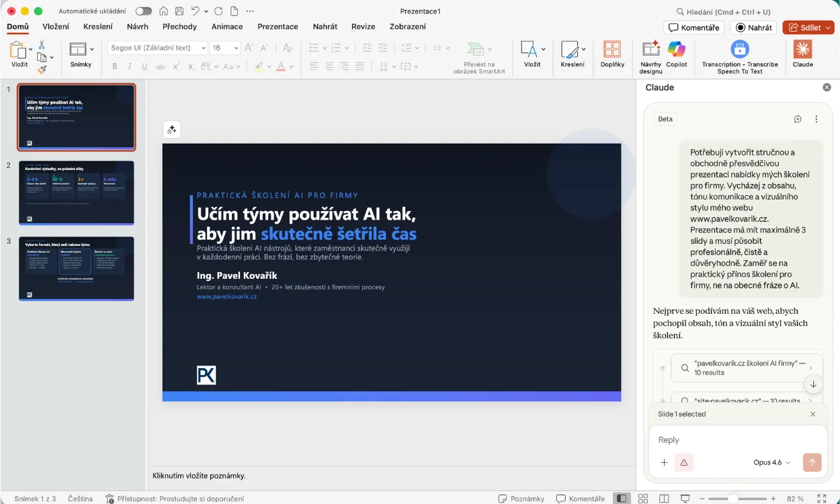Toggle Poznámky notes pane in status bar
The width and height of the screenshot is (840, 504).
[x=521, y=499]
